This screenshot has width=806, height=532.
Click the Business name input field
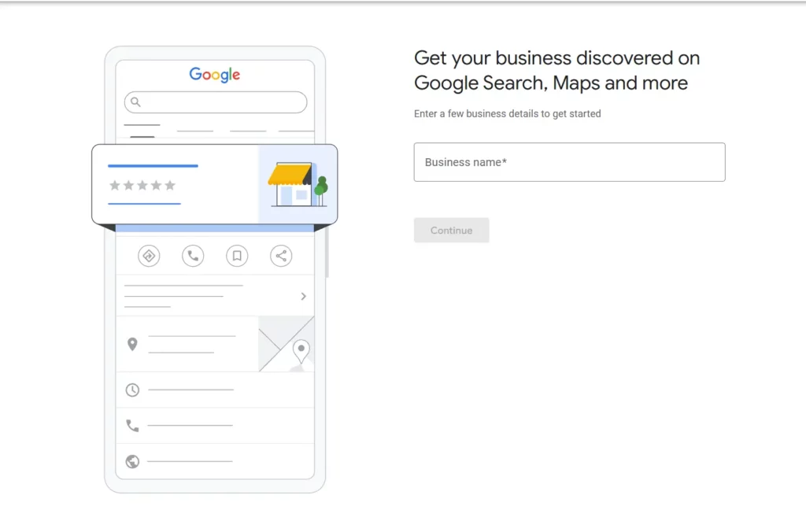569,162
